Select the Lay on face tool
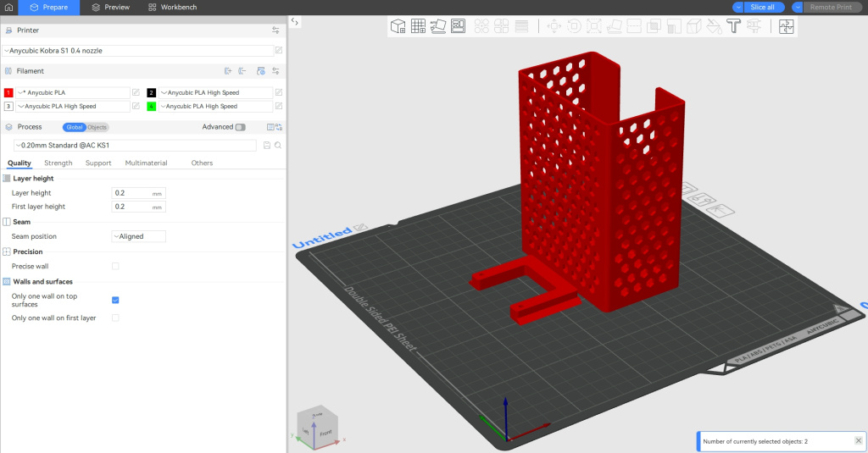Image resolution: width=868 pixels, height=453 pixels. 614,26
